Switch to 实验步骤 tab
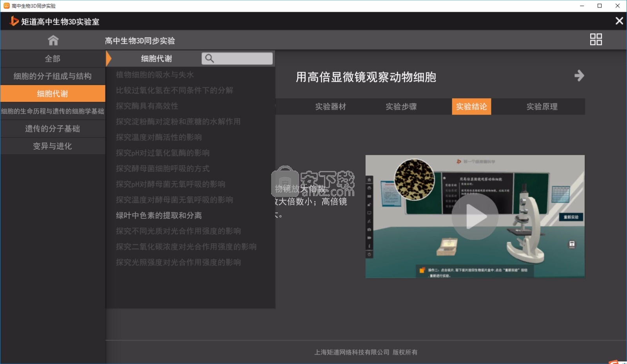This screenshot has width=627, height=364. pos(401,106)
